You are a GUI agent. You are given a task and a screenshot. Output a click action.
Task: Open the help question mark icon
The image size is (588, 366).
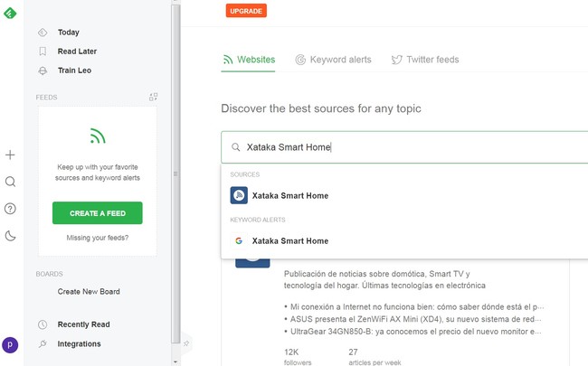tap(10, 209)
